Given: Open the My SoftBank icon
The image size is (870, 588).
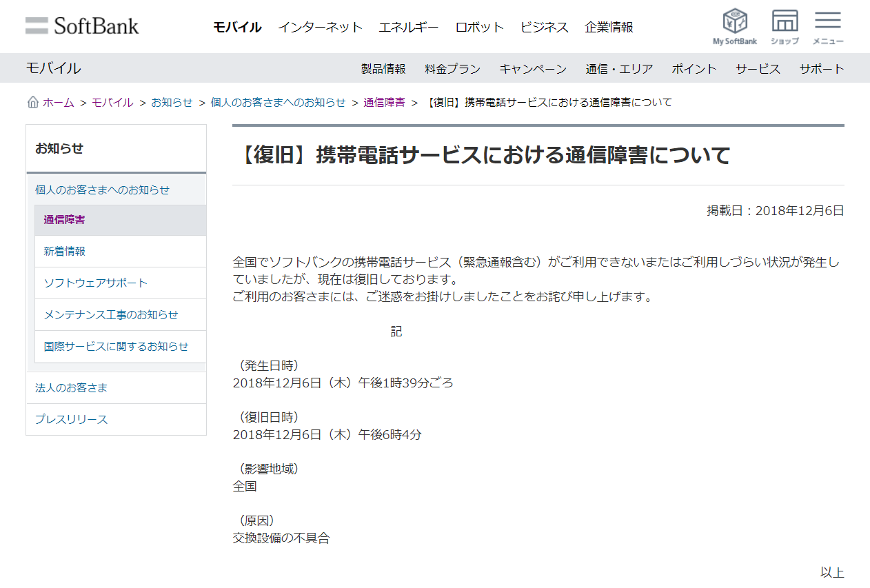Looking at the screenshot, I should point(735,27).
